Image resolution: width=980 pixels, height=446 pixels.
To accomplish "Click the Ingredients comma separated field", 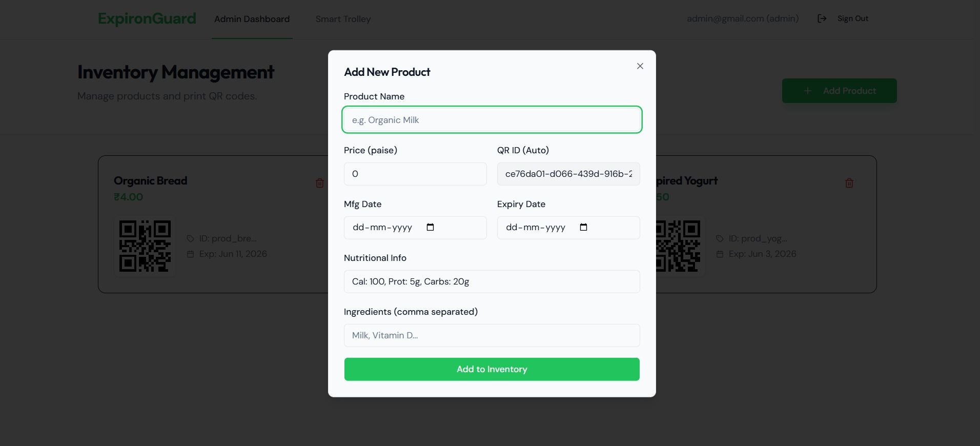I will (492, 335).
